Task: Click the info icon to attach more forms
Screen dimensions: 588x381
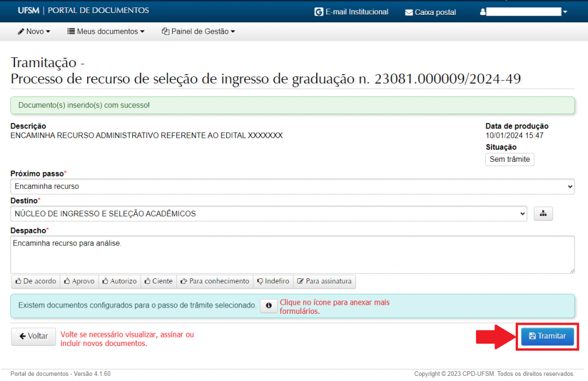Action: [x=268, y=306]
